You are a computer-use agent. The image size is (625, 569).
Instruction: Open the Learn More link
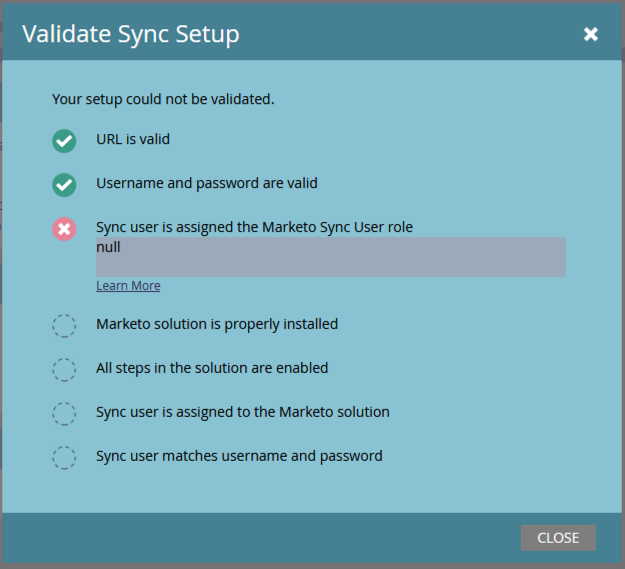click(128, 286)
